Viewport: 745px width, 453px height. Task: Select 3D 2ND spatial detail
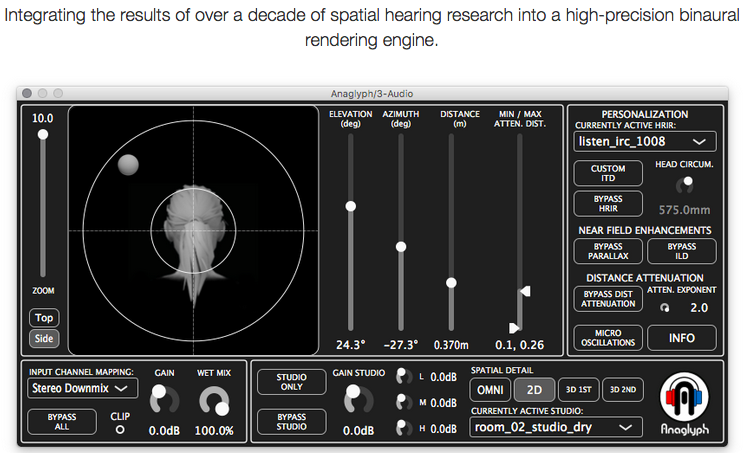tap(623, 390)
